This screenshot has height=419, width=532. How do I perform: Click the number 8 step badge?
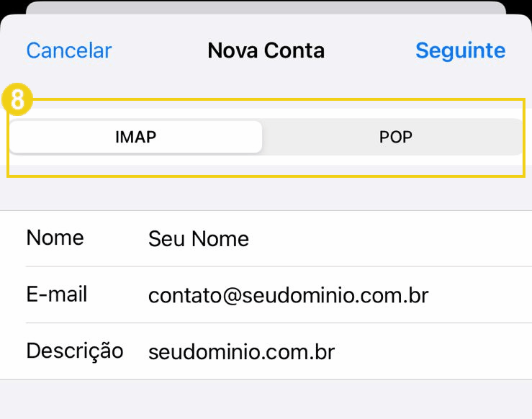pos(17,101)
